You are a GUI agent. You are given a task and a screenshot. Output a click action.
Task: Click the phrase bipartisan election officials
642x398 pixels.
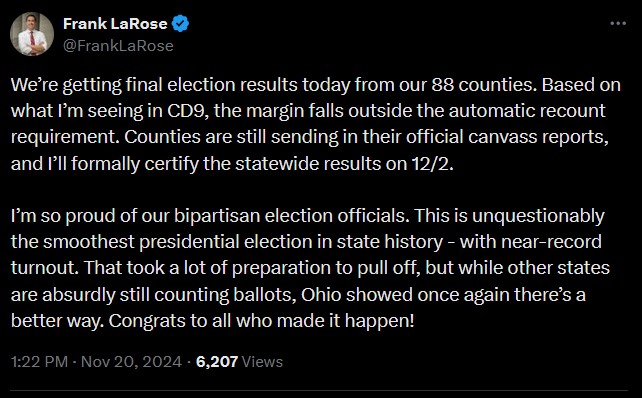tap(291, 216)
